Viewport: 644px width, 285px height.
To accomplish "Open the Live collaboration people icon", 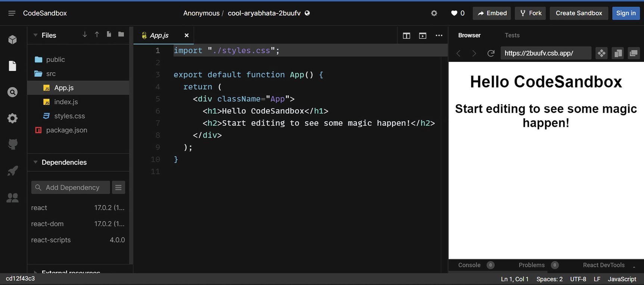I will (12, 198).
